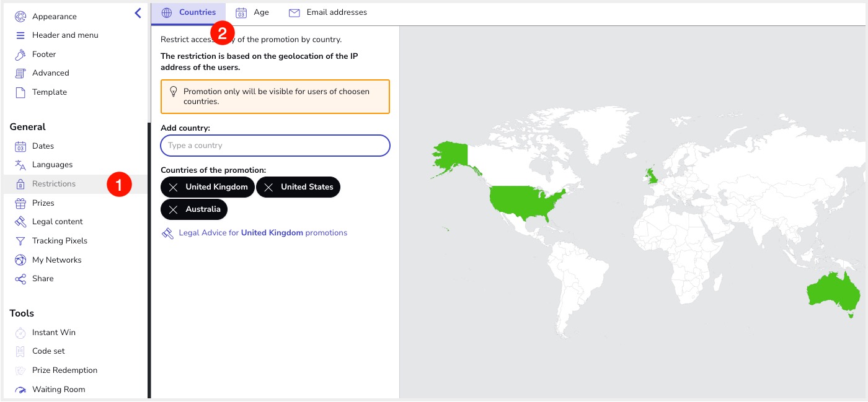Click the Legal content gavel icon
Image resolution: width=868 pixels, height=402 pixels.
(x=20, y=222)
